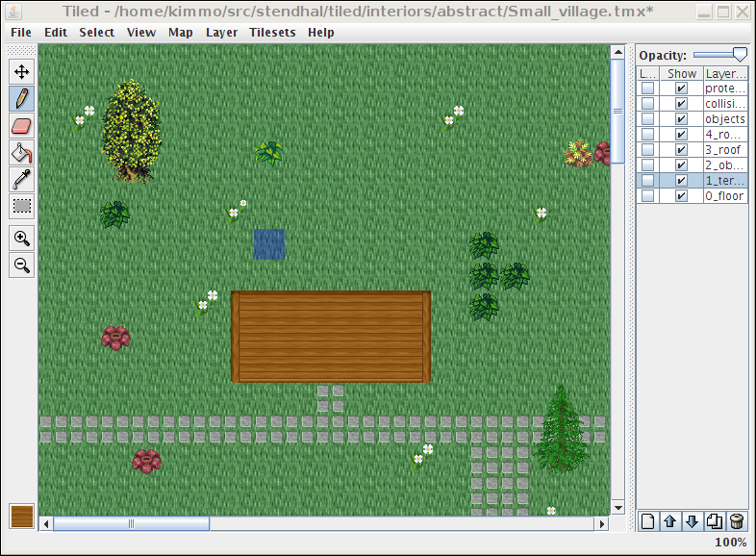Screen dimensions: 756x556
Task: Select the Move layer tool
Action: (21, 71)
